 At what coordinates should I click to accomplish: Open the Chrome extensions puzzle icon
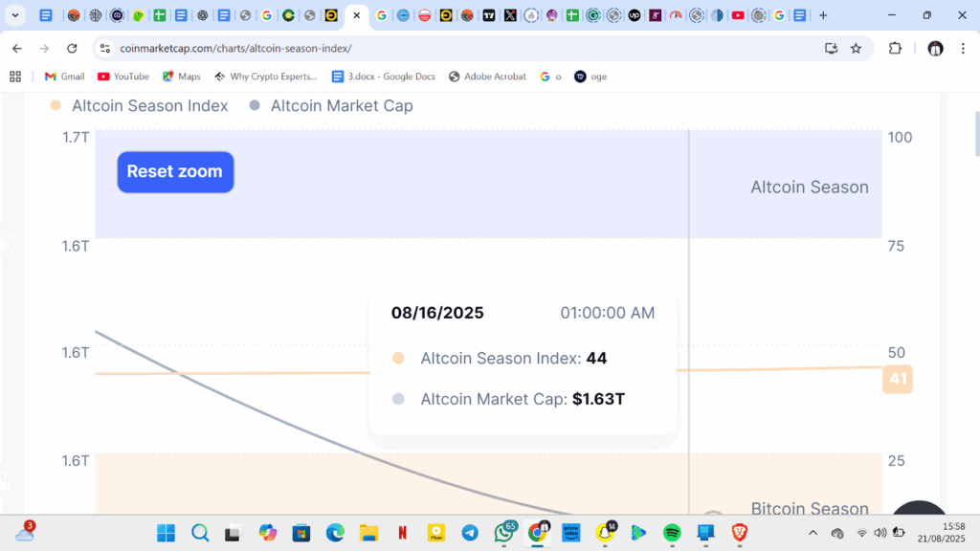point(896,48)
